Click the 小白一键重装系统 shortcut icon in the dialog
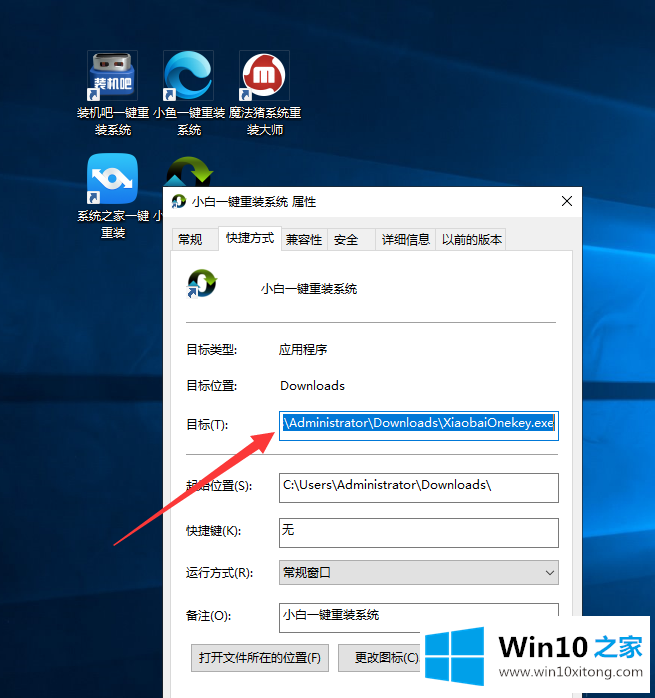Screen dimensions: 655x698 pyautogui.click(x=202, y=284)
